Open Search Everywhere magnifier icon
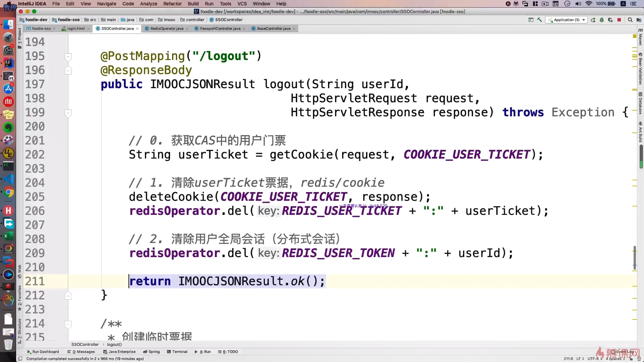The height and width of the screenshot is (362, 644). coord(630,20)
